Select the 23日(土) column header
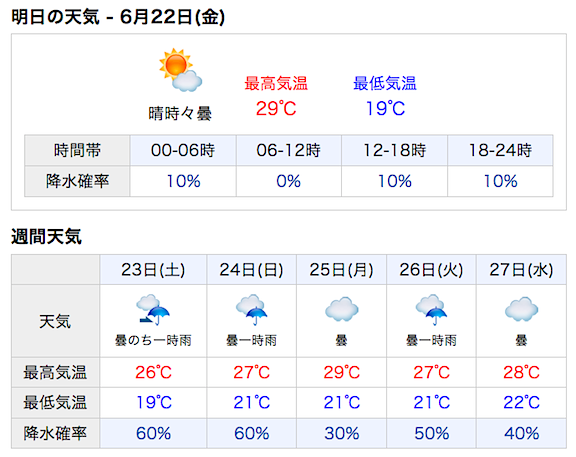The width and height of the screenshot is (576, 457). [153, 270]
